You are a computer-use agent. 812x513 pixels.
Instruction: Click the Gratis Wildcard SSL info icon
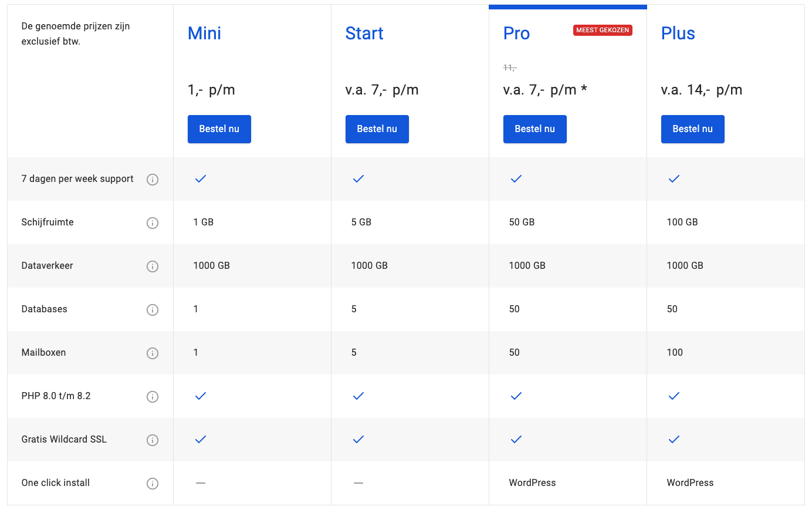(153, 440)
